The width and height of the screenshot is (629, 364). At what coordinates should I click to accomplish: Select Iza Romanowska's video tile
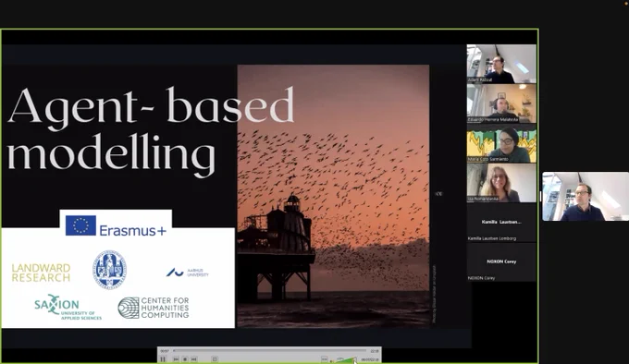coord(501,183)
